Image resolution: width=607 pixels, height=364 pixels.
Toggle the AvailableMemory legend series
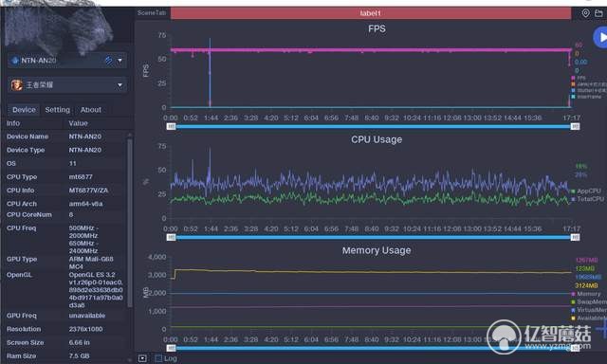click(589, 318)
